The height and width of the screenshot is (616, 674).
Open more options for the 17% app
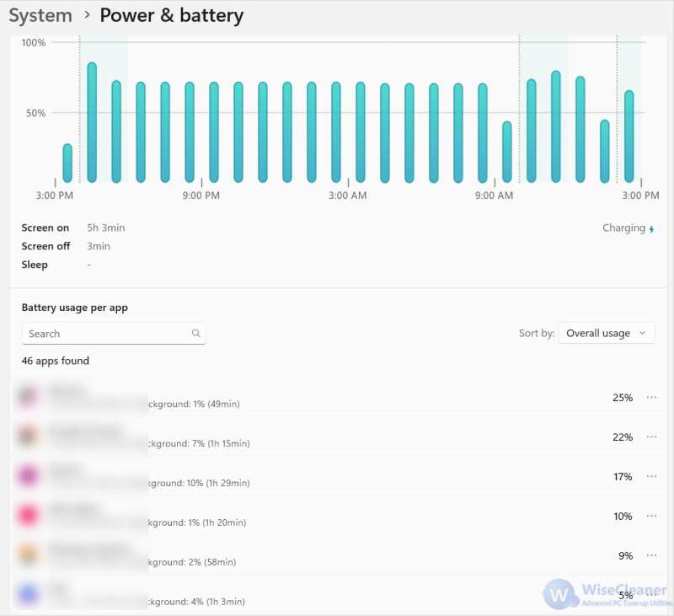pos(651,476)
